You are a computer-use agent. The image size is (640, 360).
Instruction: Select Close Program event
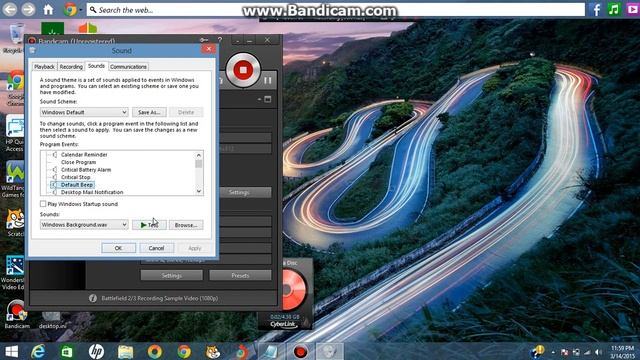coord(78,162)
